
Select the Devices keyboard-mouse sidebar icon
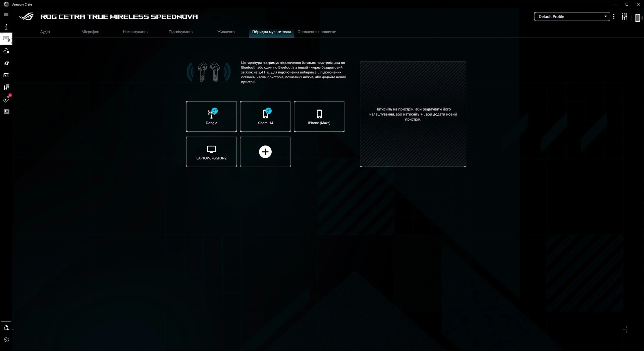6,39
